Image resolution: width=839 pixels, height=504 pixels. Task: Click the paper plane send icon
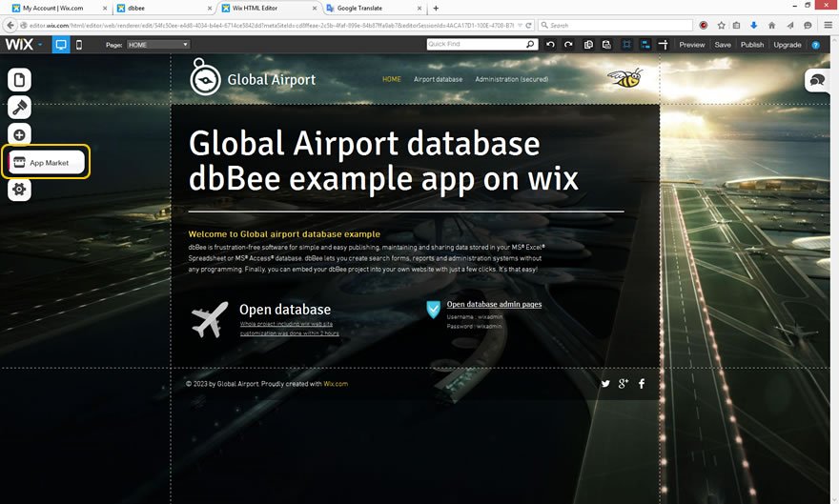click(x=789, y=25)
